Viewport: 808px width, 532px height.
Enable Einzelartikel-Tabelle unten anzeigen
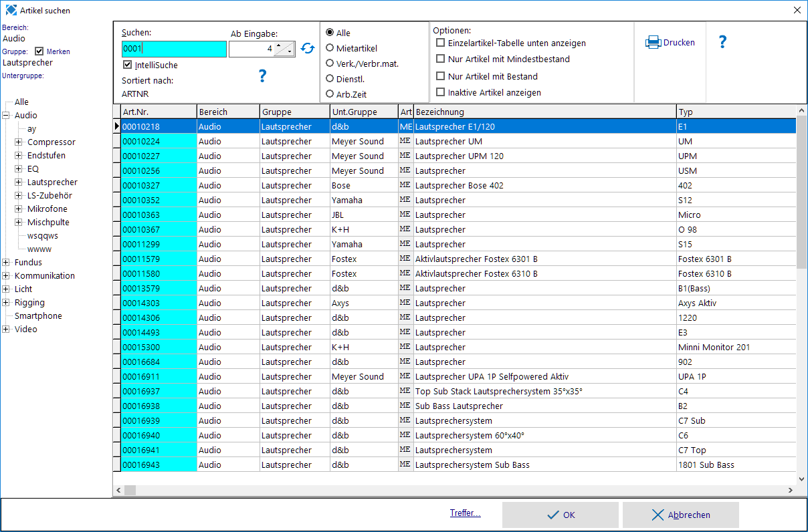(x=440, y=43)
